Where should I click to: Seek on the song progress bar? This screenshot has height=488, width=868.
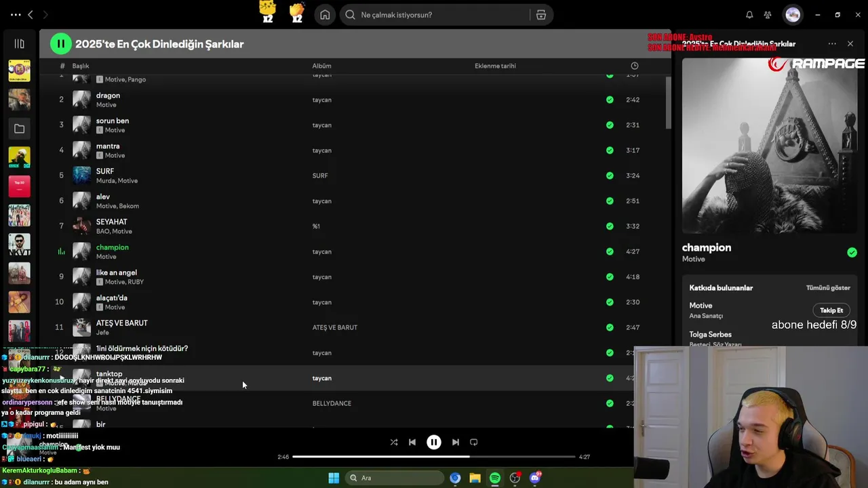coord(434,457)
